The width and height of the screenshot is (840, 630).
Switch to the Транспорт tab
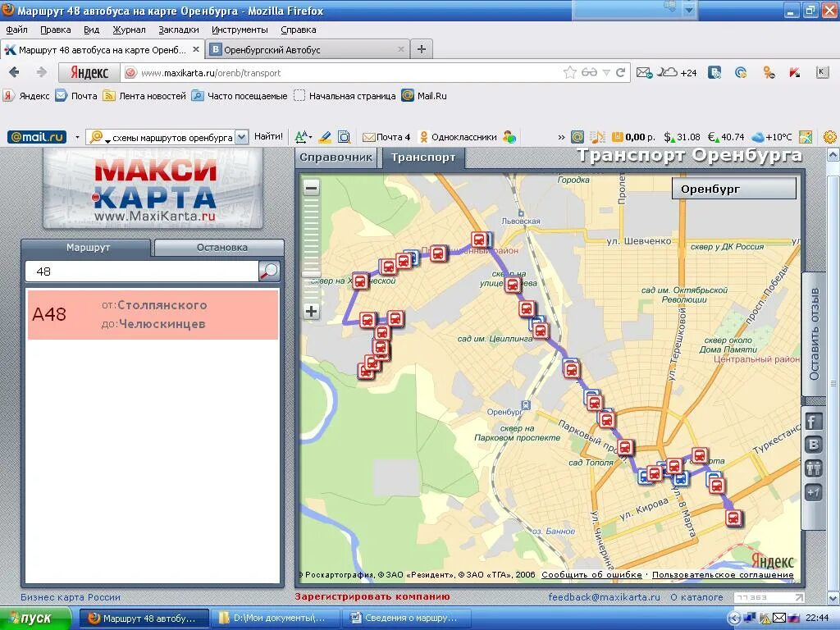tap(423, 157)
